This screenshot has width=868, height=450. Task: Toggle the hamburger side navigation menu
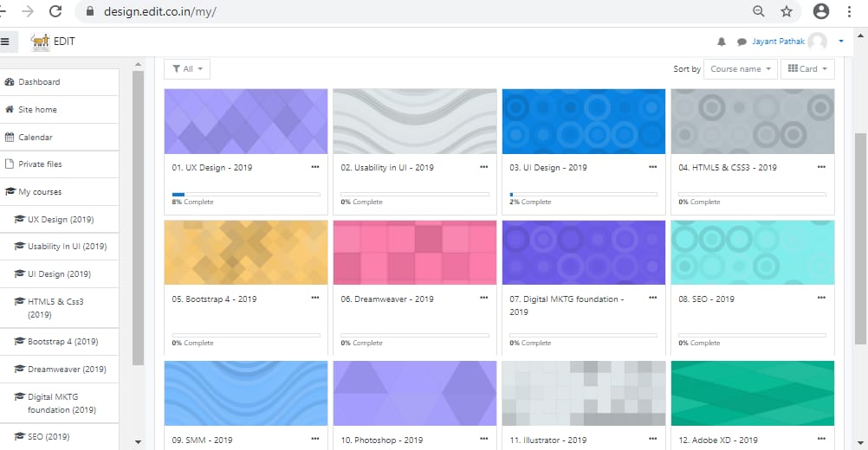pyautogui.click(x=4, y=42)
